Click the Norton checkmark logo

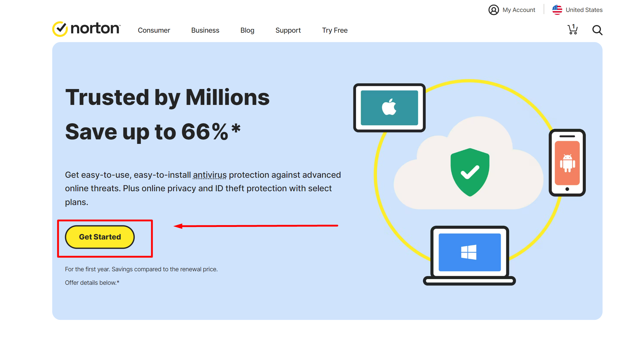pyautogui.click(x=60, y=29)
